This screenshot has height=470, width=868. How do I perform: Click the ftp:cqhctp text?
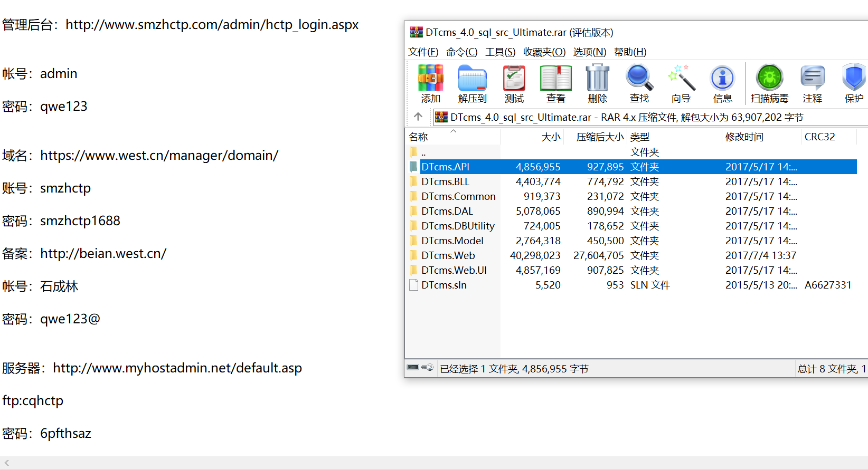point(33,401)
